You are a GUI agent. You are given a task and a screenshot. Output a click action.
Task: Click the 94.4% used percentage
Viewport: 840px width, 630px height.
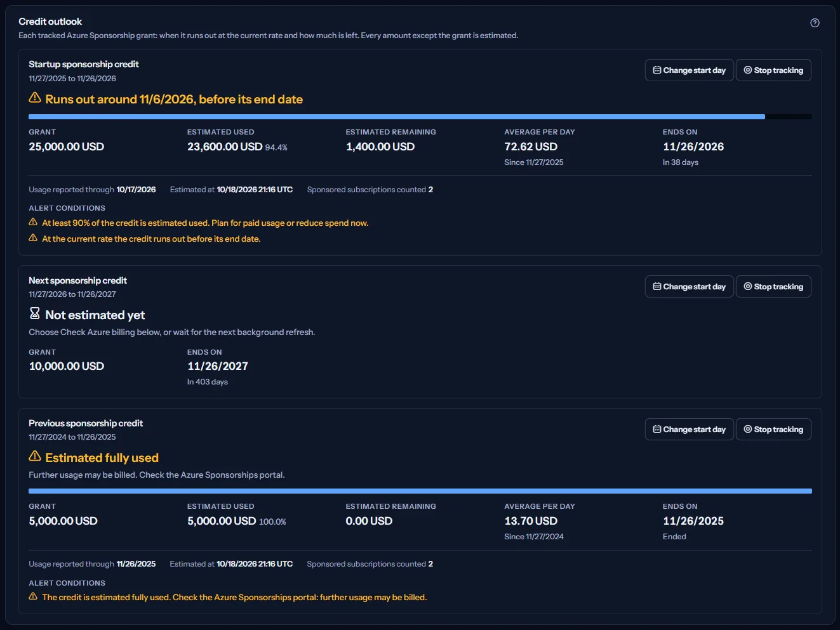coord(276,147)
